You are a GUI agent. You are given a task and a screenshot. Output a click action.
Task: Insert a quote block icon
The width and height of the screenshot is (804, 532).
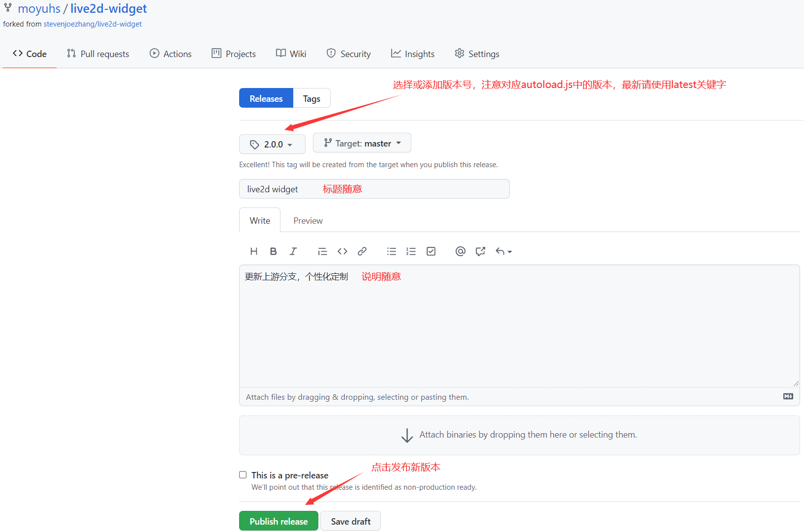323,251
